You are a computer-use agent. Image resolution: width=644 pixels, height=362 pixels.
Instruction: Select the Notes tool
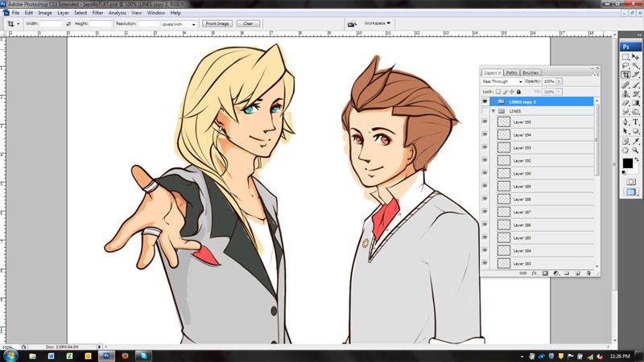click(625, 142)
